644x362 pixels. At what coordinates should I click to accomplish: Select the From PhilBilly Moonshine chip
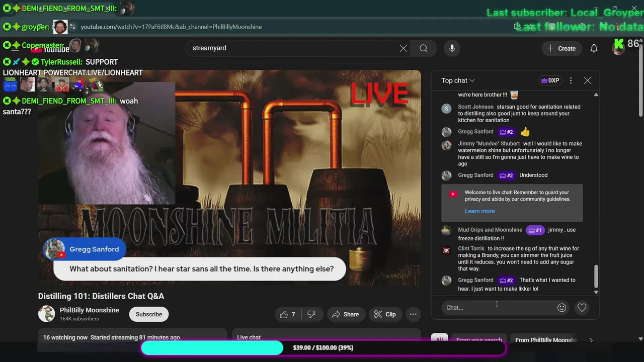(x=545, y=340)
